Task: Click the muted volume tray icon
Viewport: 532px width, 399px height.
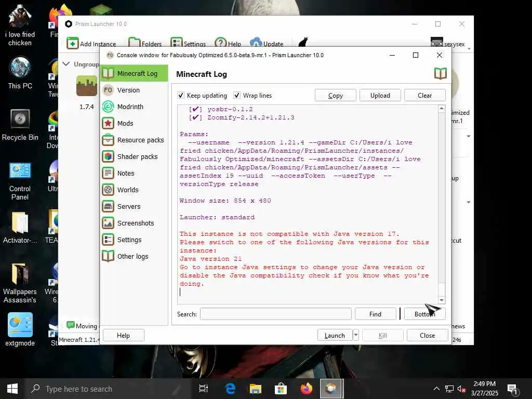Action: click(x=461, y=389)
